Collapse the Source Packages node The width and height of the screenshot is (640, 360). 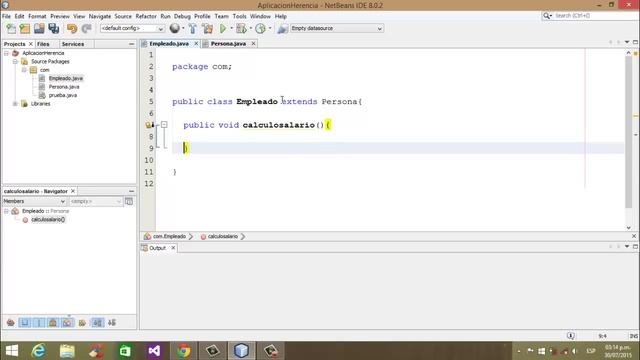point(15,62)
